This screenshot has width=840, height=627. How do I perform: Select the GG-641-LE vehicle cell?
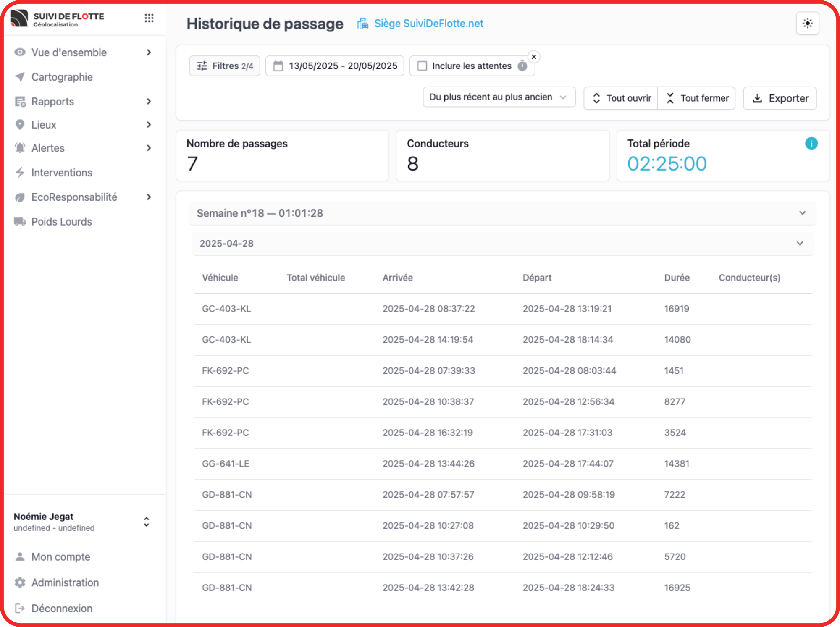coord(226,464)
